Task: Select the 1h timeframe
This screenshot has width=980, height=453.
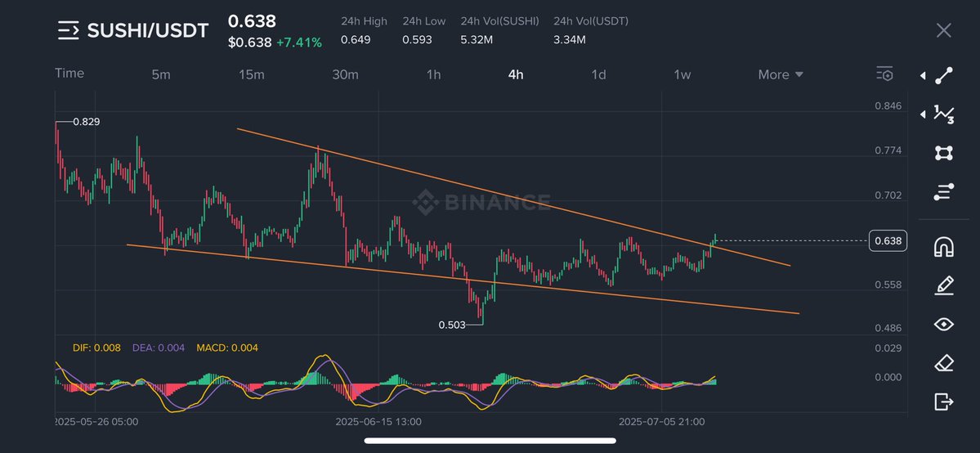Action: (x=434, y=74)
